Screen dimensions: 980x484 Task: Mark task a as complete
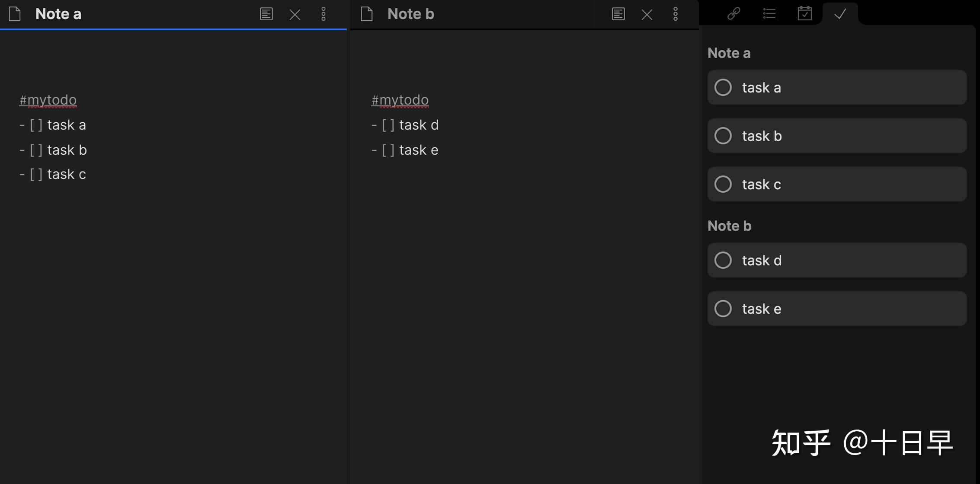(x=723, y=87)
